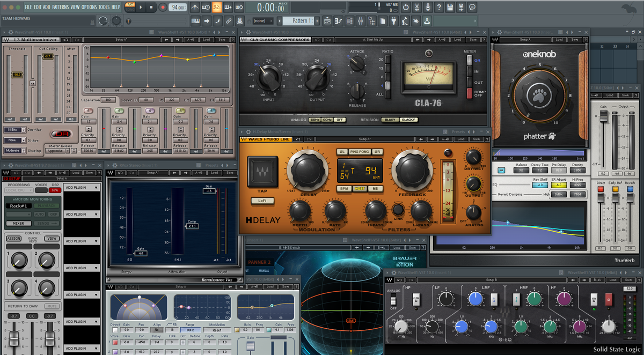This screenshot has height=355, width=644.
Task: Open the Aggressive master release dropdown in L3
Action: click(57, 151)
